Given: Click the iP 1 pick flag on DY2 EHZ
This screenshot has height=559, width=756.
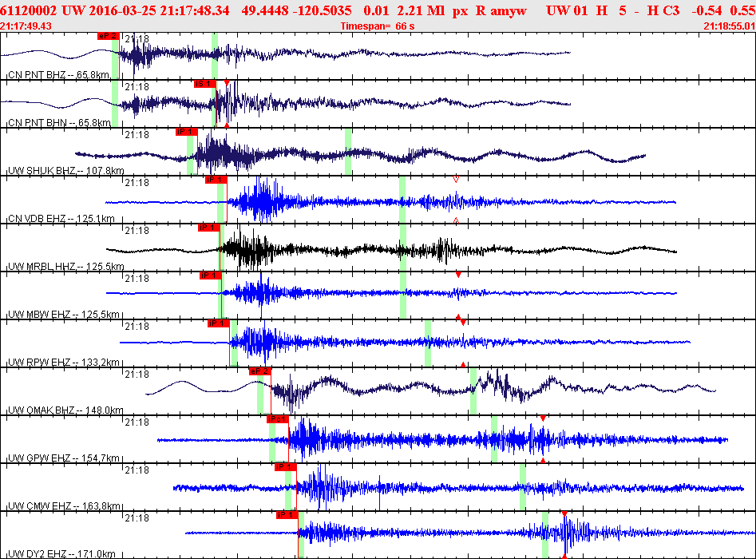Looking at the screenshot, I should click(x=287, y=515).
